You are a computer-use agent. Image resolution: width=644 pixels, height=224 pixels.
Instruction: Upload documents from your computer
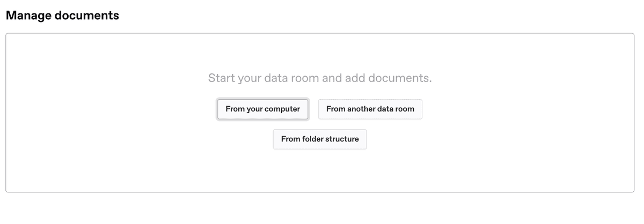(262, 109)
